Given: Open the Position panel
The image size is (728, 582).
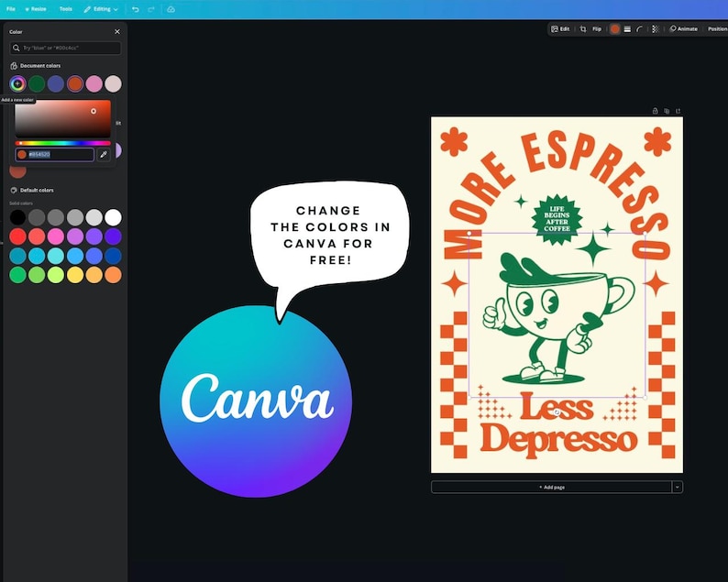Looking at the screenshot, I should click(717, 28).
